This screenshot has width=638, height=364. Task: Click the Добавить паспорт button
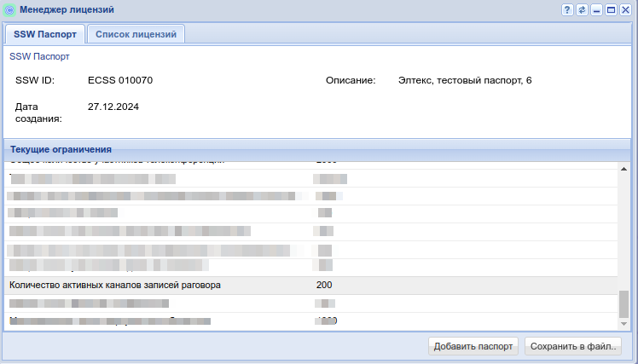473,346
